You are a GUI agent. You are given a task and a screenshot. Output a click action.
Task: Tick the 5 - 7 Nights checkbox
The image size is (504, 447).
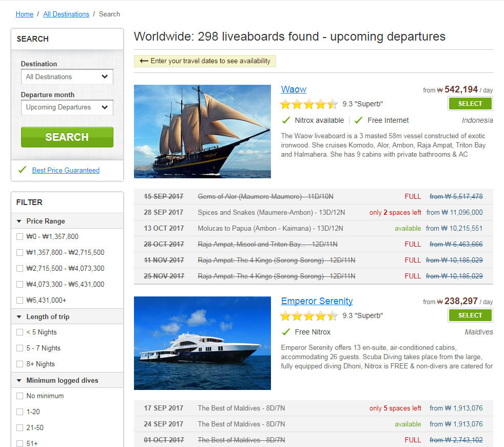tap(20, 348)
